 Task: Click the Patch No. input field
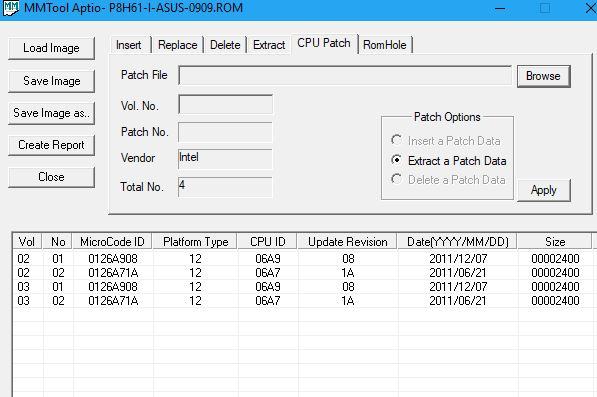tap(225, 132)
